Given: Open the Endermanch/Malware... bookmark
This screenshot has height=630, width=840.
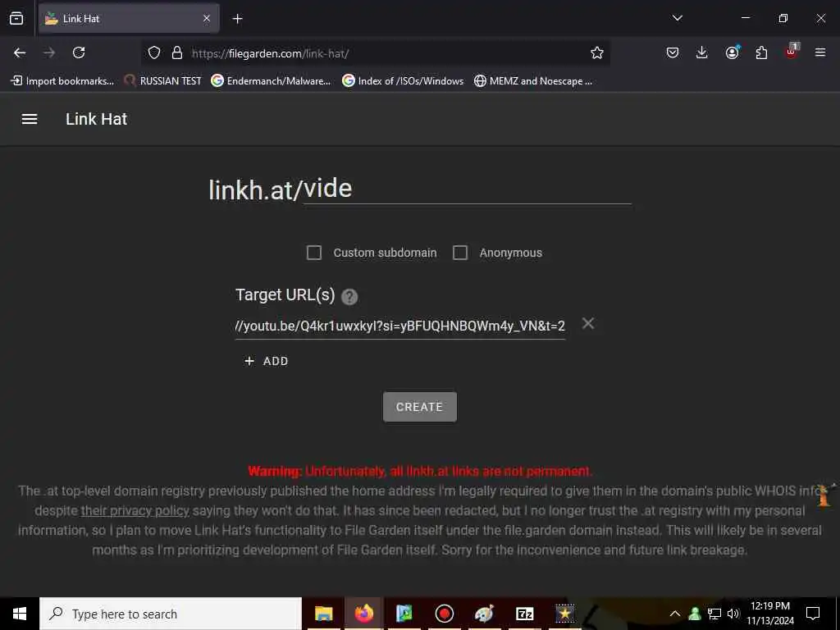Looking at the screenshot, I should [x=271, y=81].
